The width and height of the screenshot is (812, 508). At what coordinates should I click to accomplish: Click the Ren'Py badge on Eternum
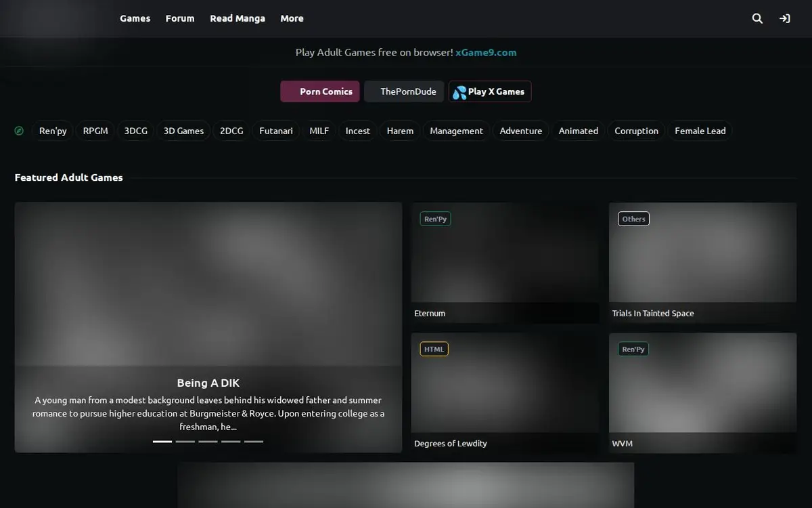click(435, 219)
